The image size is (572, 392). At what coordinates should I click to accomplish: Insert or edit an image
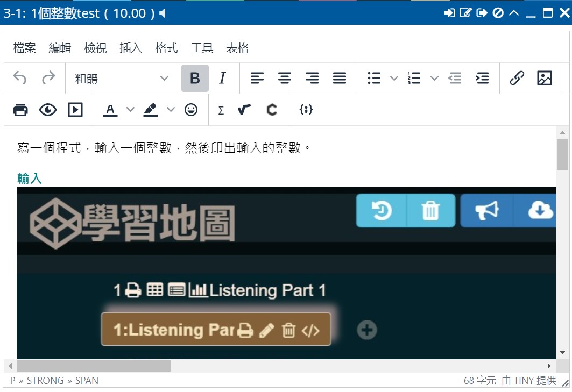[544, 78]
